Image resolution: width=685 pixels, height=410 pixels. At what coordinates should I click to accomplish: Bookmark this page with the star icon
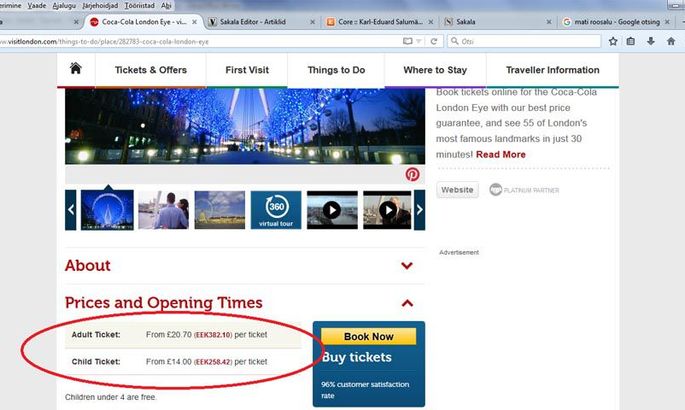point(613,41)
